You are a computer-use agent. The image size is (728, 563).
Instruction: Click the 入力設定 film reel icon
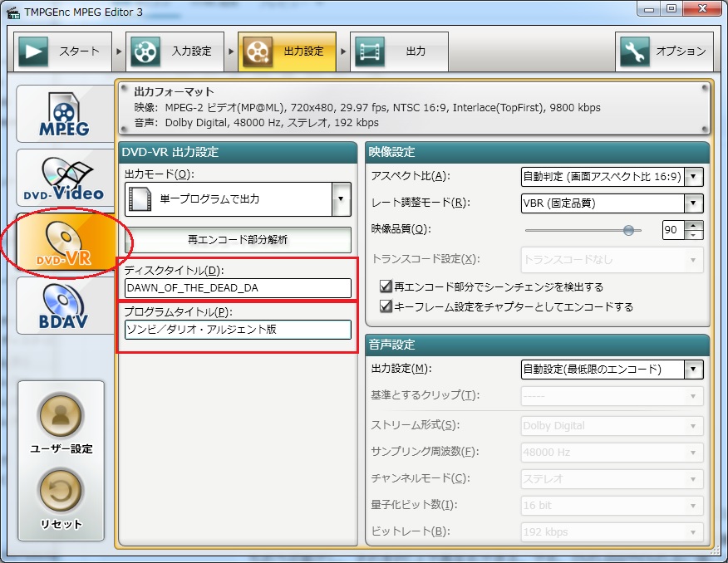pyautogui.click(x=145, y=51)
